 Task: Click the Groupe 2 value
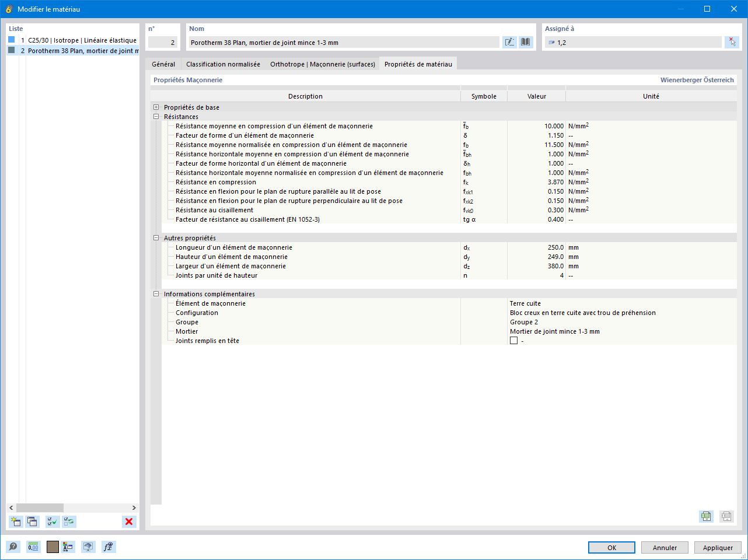tap(524, 322)
